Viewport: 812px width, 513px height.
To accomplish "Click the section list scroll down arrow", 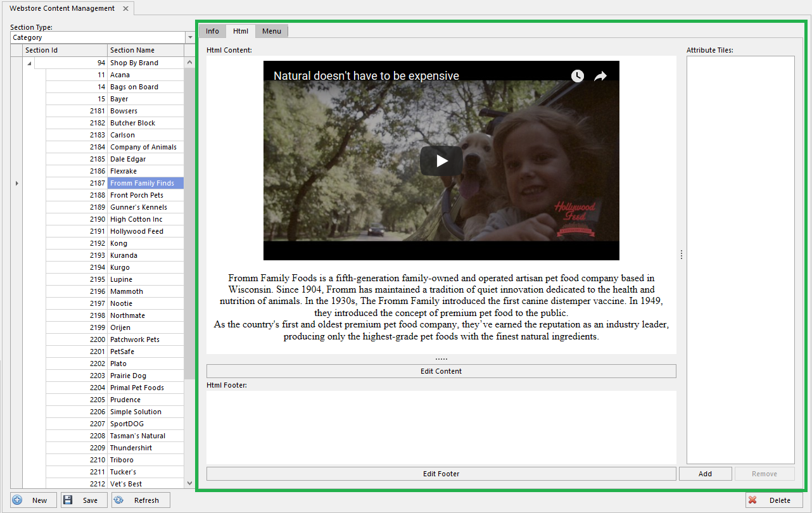I will pos(189,484).
